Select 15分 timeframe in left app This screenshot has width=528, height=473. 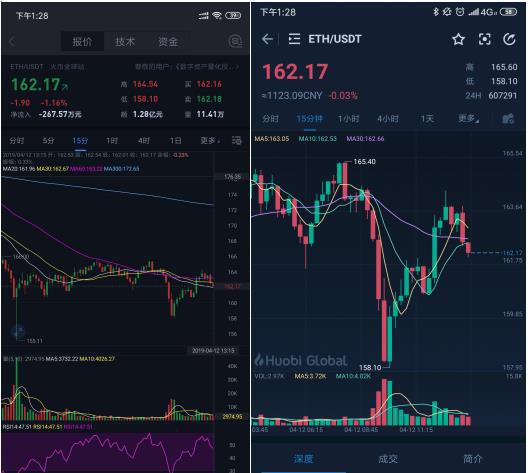(x=80, y=140)
